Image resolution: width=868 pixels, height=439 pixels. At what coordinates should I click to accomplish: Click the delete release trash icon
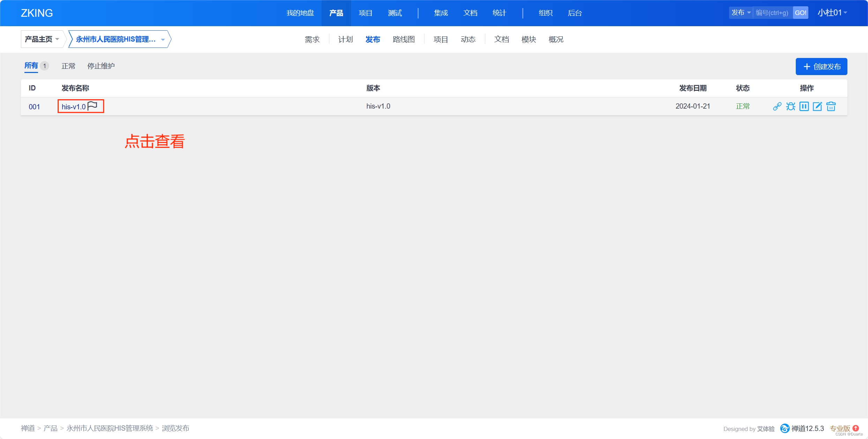pos(831,106)
